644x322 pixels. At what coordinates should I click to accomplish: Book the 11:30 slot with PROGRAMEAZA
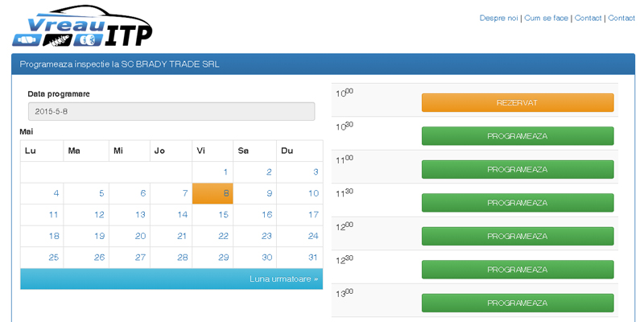tap(518, 203)
